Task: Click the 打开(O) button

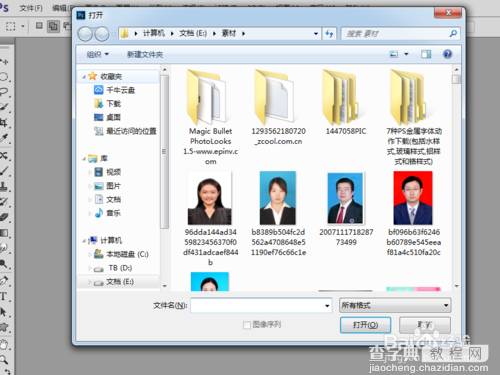Action: coord(365,325)
